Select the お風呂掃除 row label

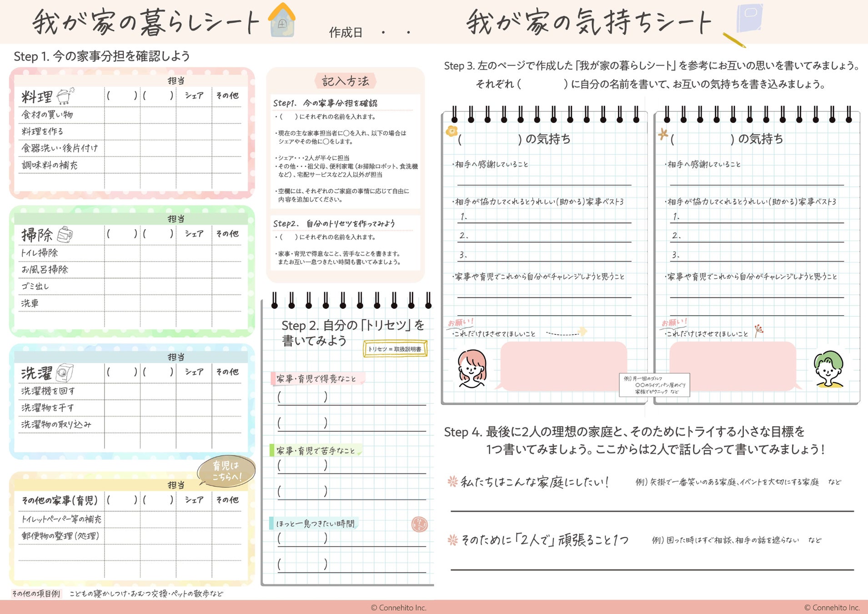pyautogui.click(x=45, y=270)
